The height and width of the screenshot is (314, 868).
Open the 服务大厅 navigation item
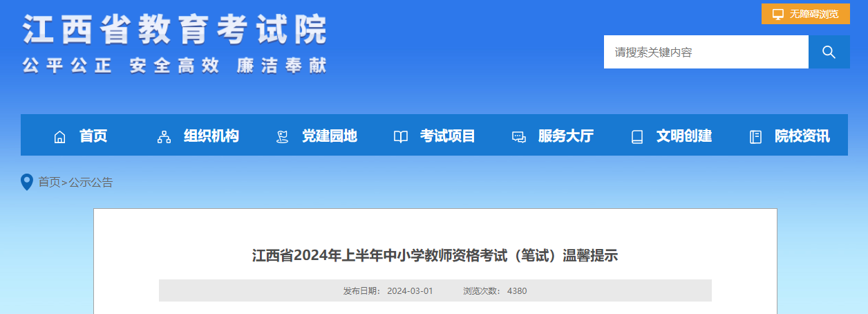tap(566, 136)
